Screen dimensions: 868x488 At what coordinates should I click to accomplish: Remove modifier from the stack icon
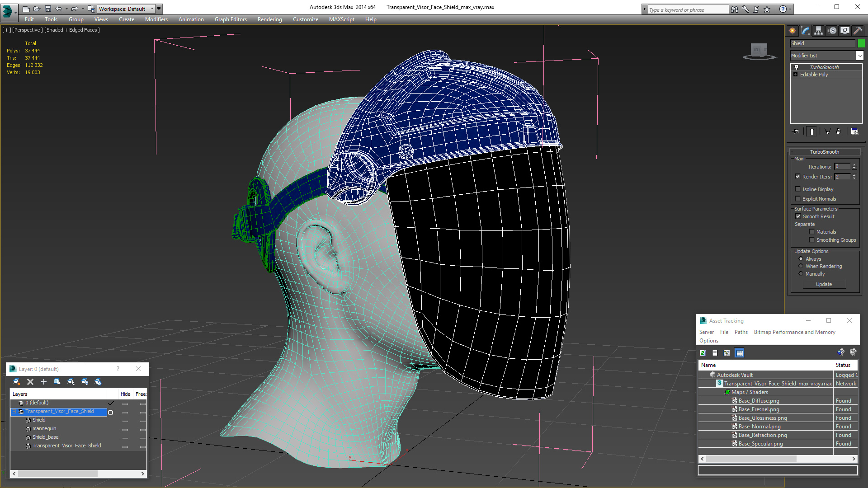tap(839, 131)
